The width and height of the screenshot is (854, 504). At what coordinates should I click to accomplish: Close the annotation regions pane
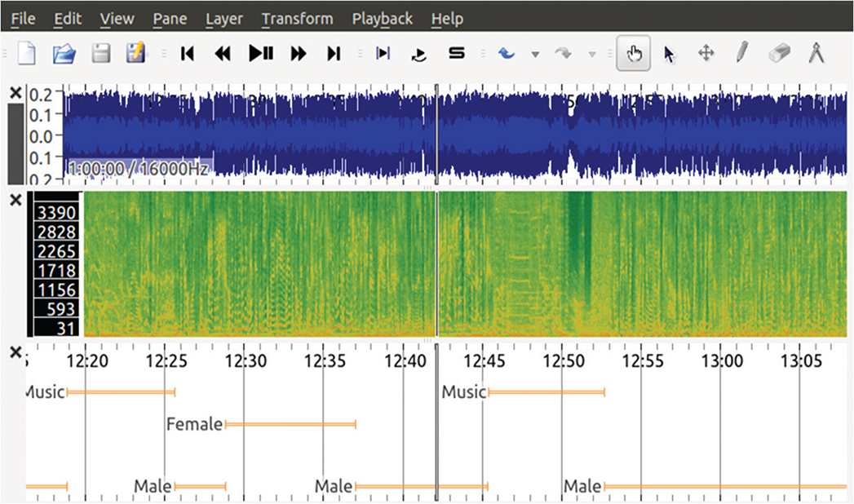(15, 352)
